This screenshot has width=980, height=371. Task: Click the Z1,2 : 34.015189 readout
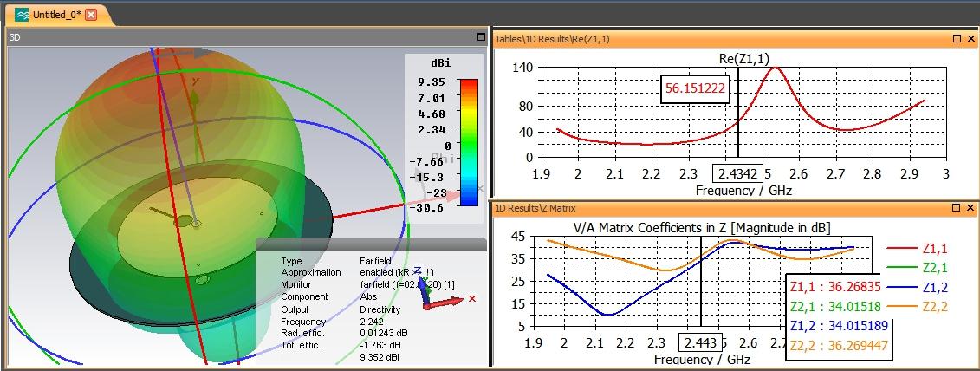click(839, 326)
